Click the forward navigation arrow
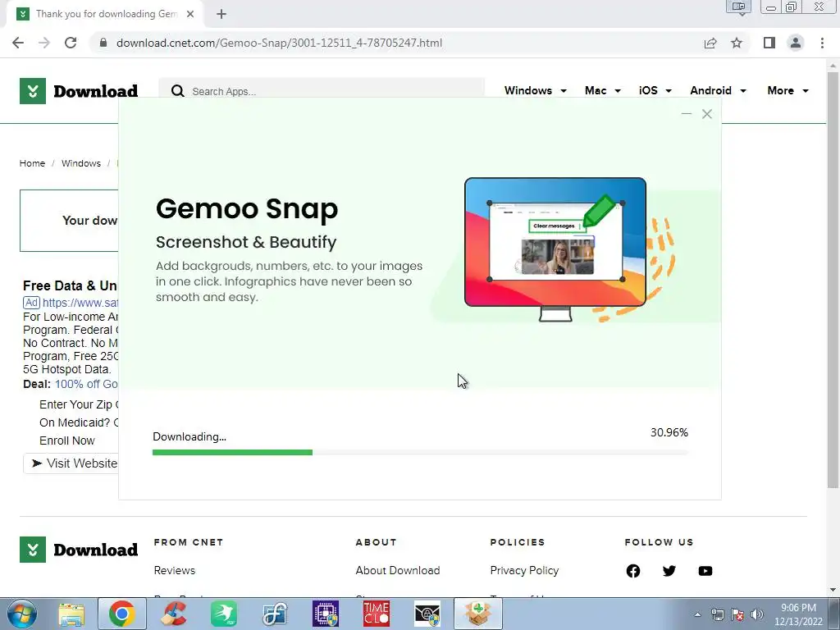 pos(44,43)
